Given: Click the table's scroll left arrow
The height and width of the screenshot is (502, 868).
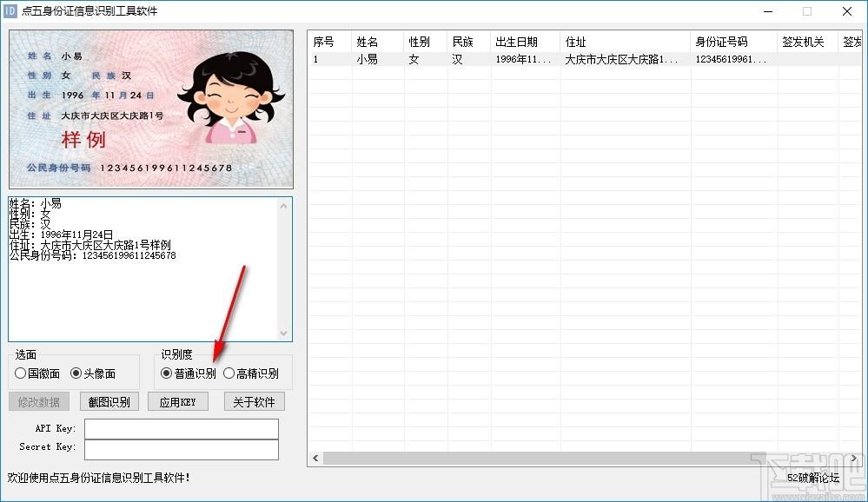Looking at the screenshot, I should [315, 459].
